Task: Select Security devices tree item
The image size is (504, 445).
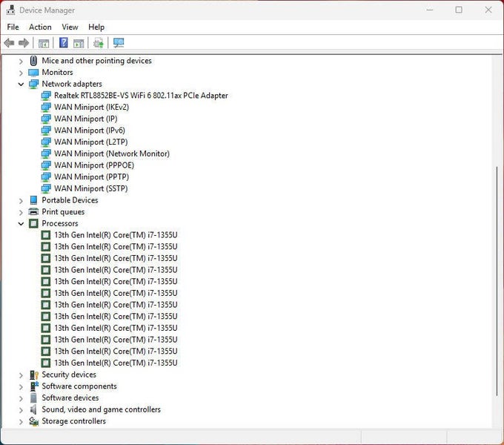Action: [69, 375]
